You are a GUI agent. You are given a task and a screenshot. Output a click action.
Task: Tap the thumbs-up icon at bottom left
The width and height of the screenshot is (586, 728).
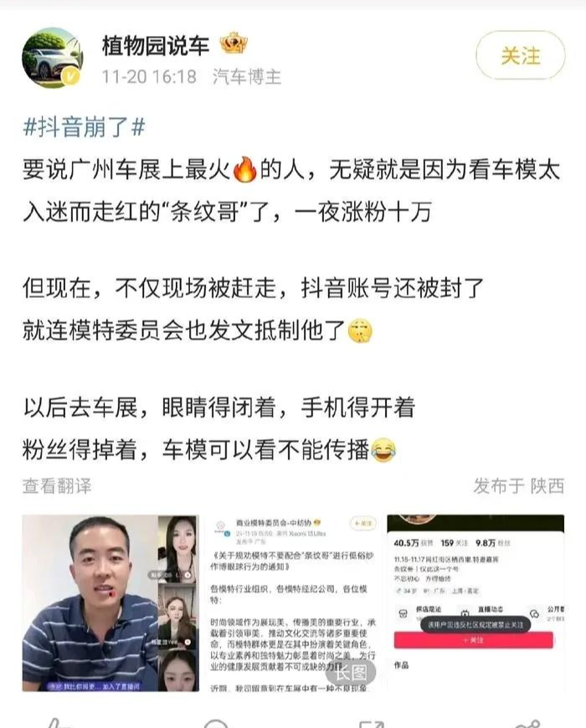click(x=57, y=723)
